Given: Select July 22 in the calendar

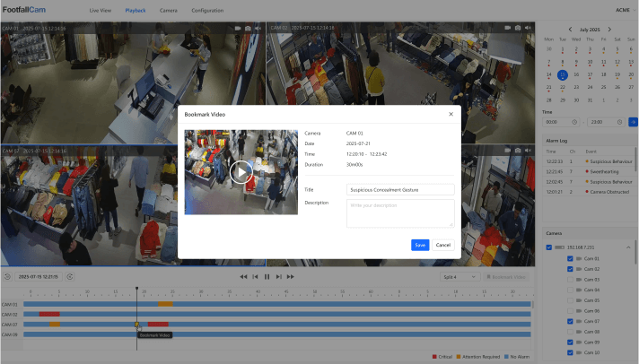Looking at the screenshot, I should (563, 87).
